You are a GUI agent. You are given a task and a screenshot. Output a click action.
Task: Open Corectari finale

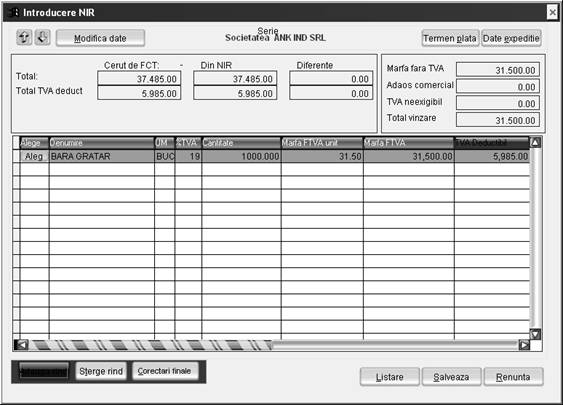click(164, 371)
